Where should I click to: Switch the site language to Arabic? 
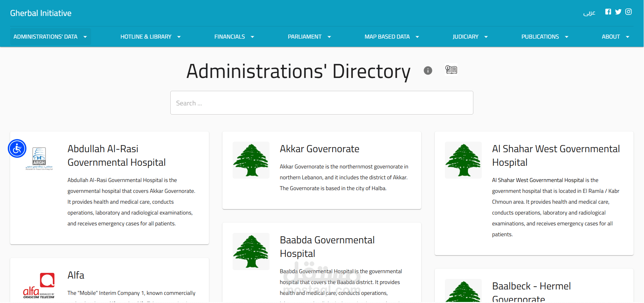point(589,13)
